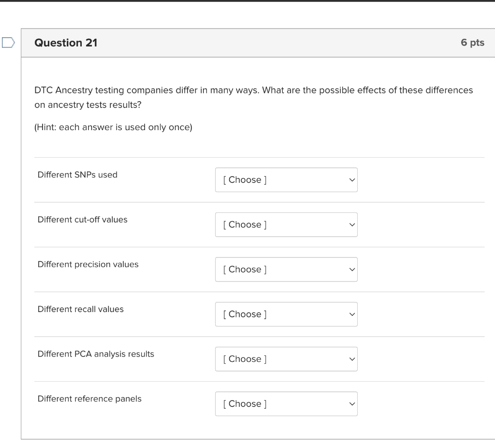Click the 6 pts score label
495x448 pixels.
coord(472,43)
